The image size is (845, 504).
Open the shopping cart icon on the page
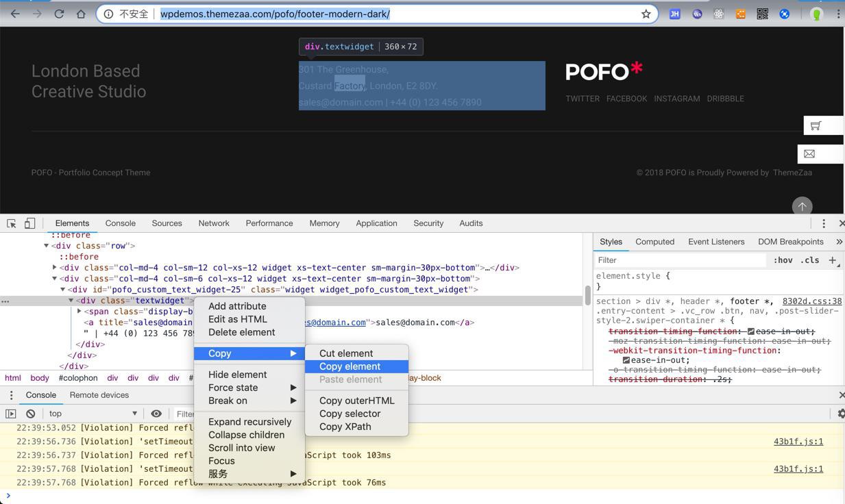[x=816, y=125]
